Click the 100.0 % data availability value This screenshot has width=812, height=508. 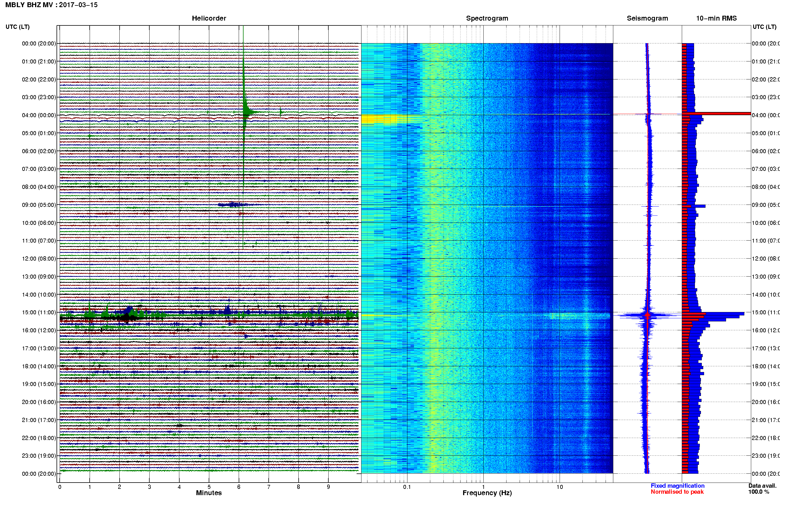pyautogui.click(x=759, y=492)
